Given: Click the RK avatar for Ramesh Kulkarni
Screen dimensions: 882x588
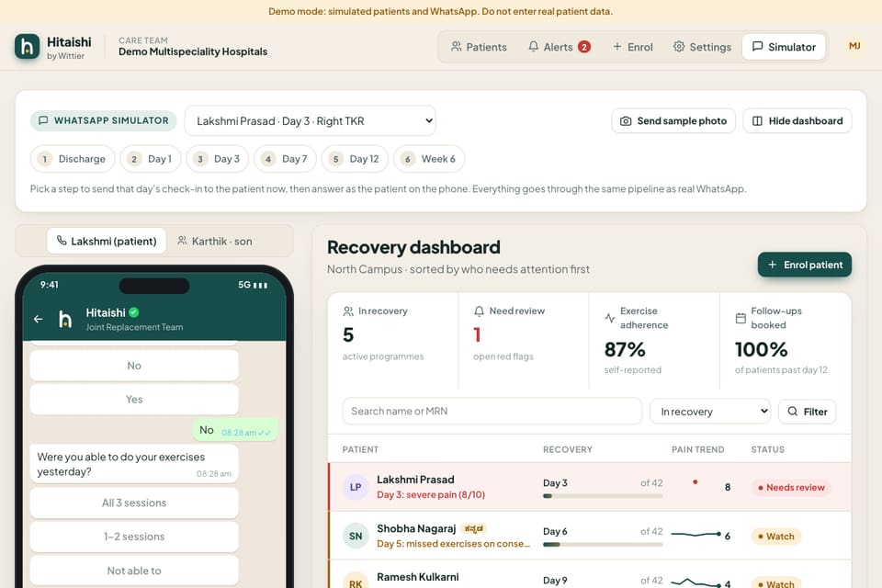Looking at the screenshot, I should click(356, 581).
